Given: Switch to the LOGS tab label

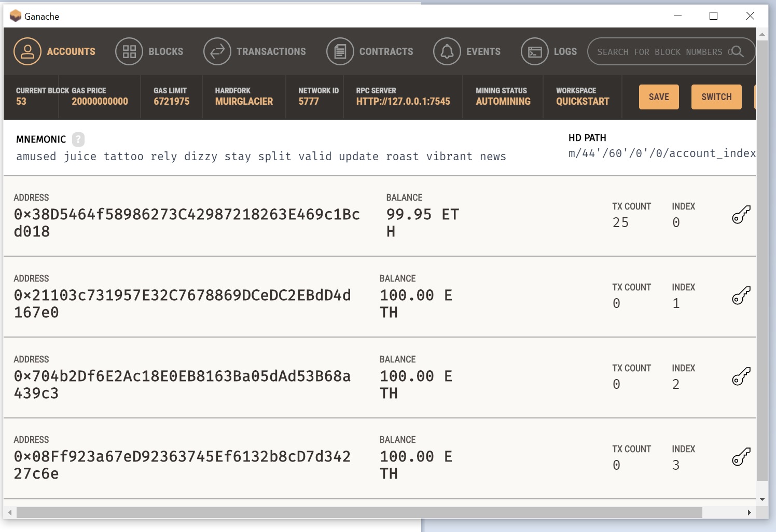Looking at the screenshot, I should 565,51.
